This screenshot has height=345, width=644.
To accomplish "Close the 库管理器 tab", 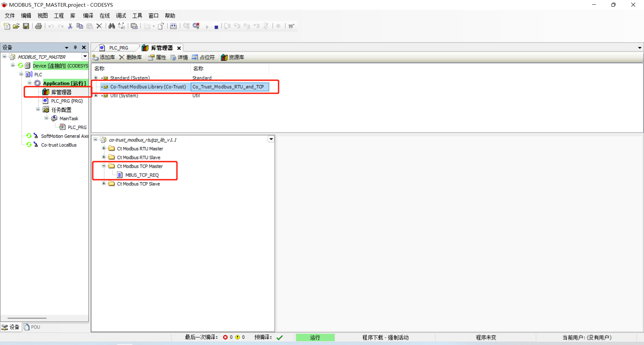I will click(x=179, y=48).
